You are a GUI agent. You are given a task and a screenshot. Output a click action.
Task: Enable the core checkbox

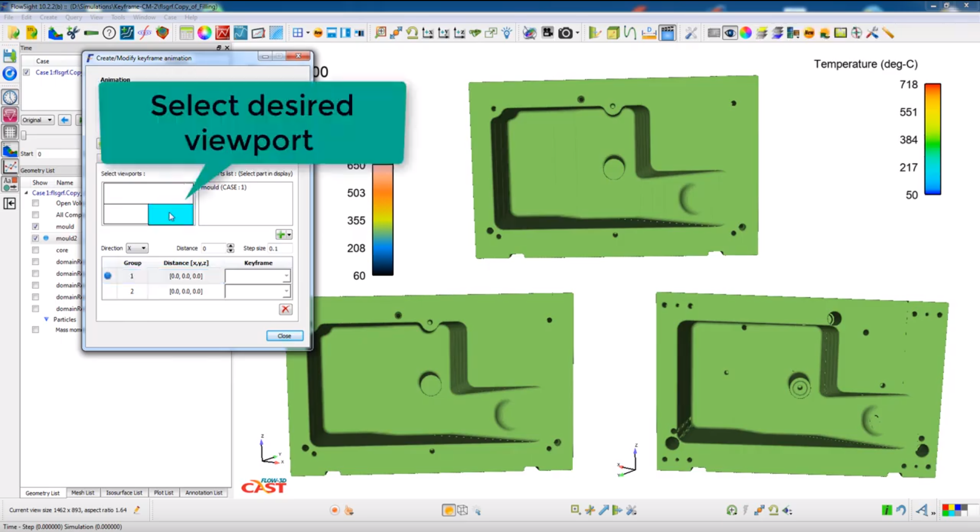point(35,250)
